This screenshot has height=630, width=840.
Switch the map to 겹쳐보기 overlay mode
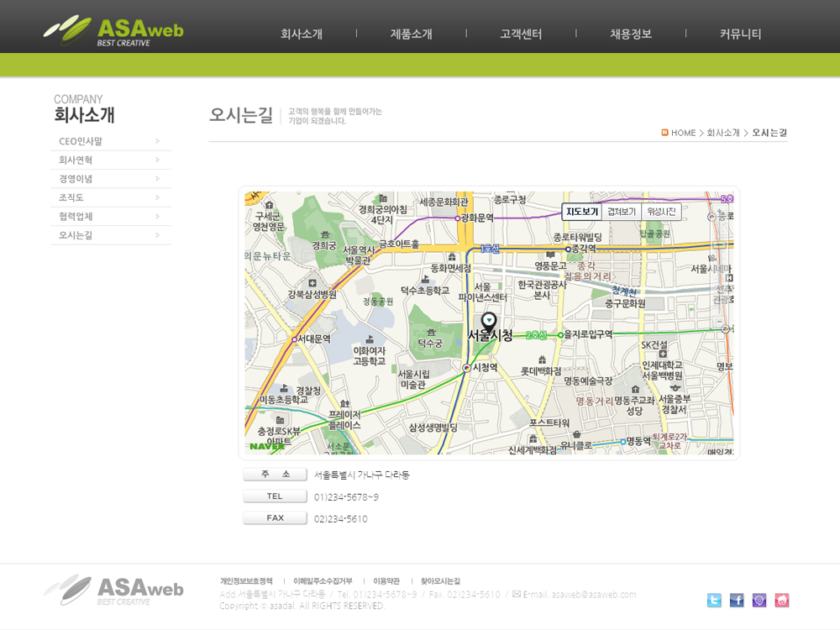point(622,212)
